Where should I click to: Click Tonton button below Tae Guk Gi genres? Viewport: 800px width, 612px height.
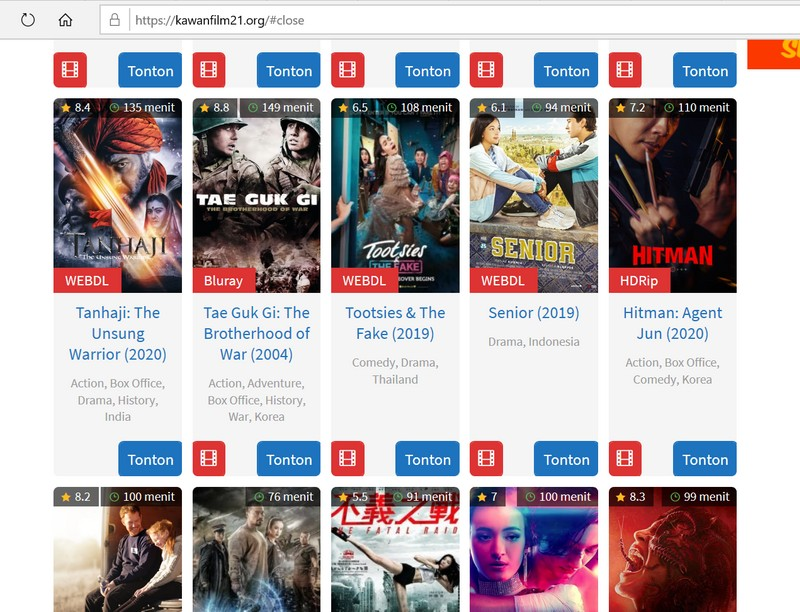click(x=289, y=459)
